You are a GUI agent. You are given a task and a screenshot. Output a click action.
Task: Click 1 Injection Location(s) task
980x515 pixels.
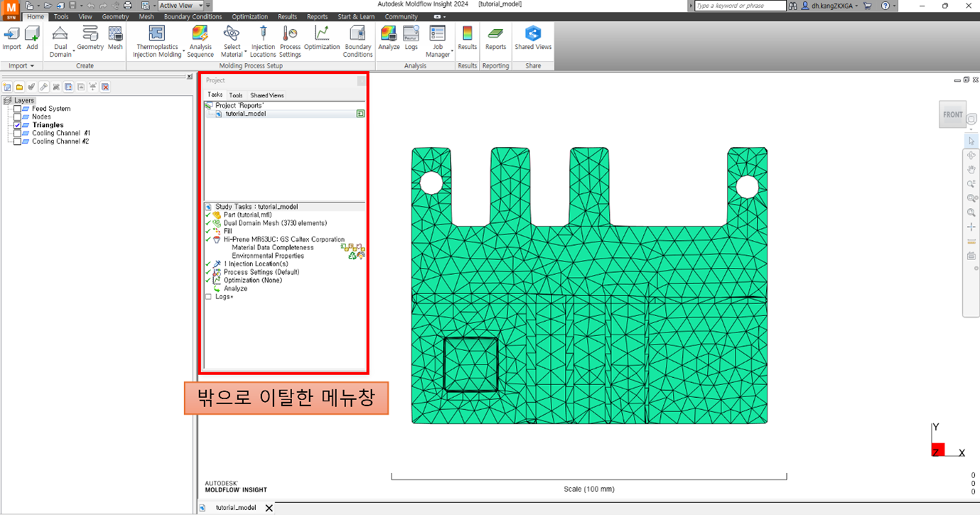click(257, 264)
